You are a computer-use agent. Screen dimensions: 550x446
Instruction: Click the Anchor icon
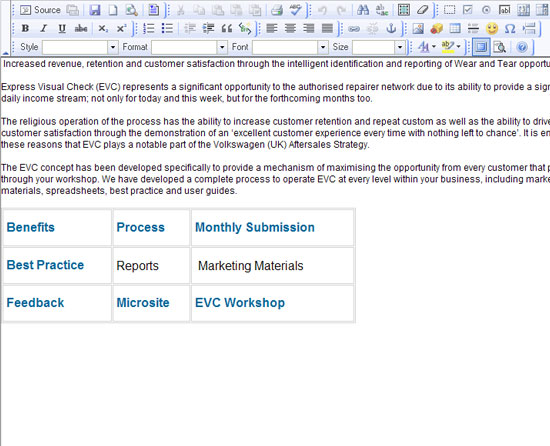tap(391, 28)
